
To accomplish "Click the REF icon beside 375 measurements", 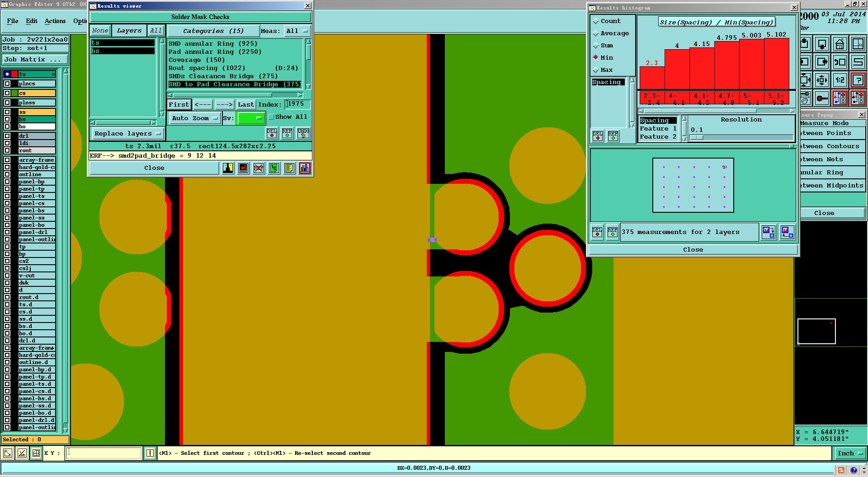I will coord(613,232).
